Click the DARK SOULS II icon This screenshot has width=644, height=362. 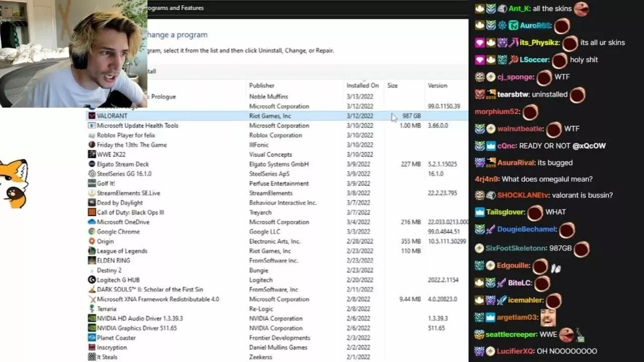(92, 290)
